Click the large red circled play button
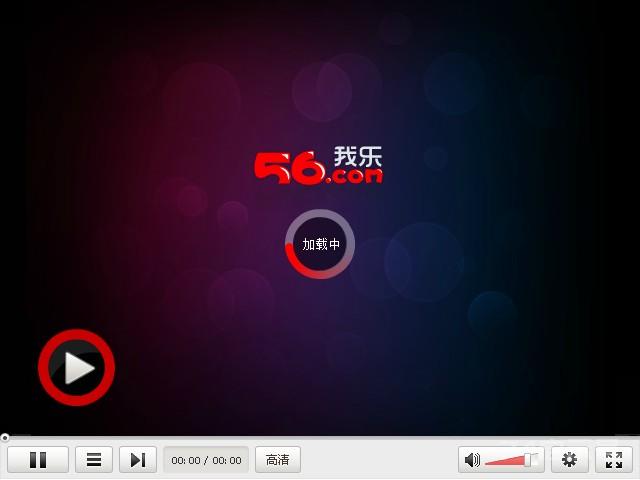Screen dimensions: 640x480 76,367
